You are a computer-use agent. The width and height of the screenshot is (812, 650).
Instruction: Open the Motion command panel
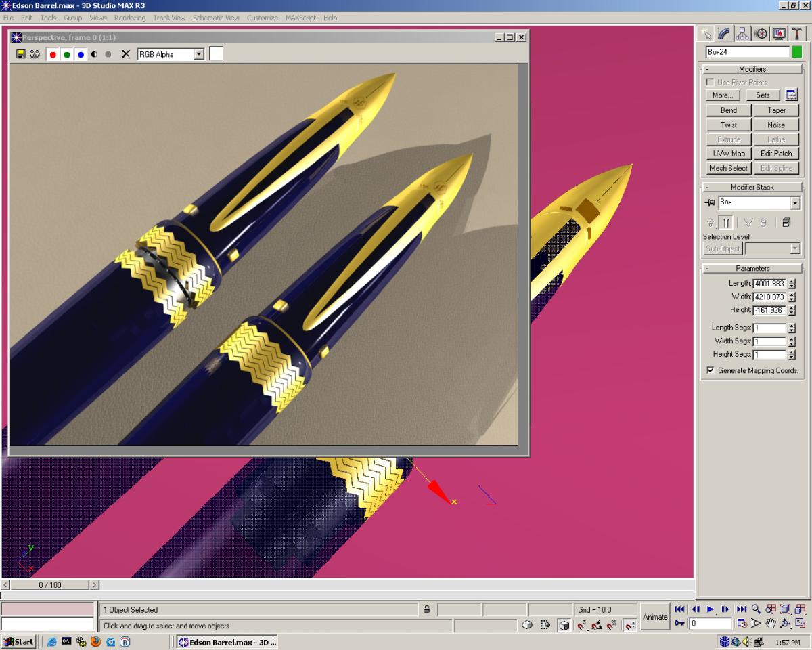coord(761,34)
